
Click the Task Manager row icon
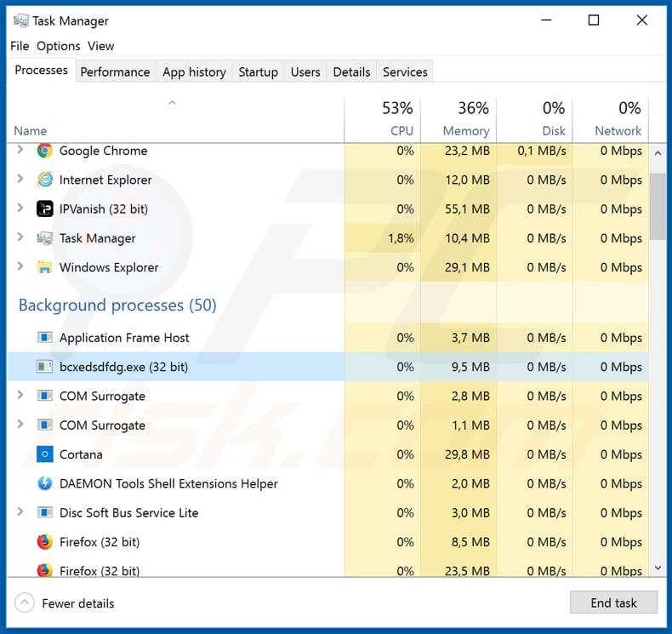[x=44, y=238]
